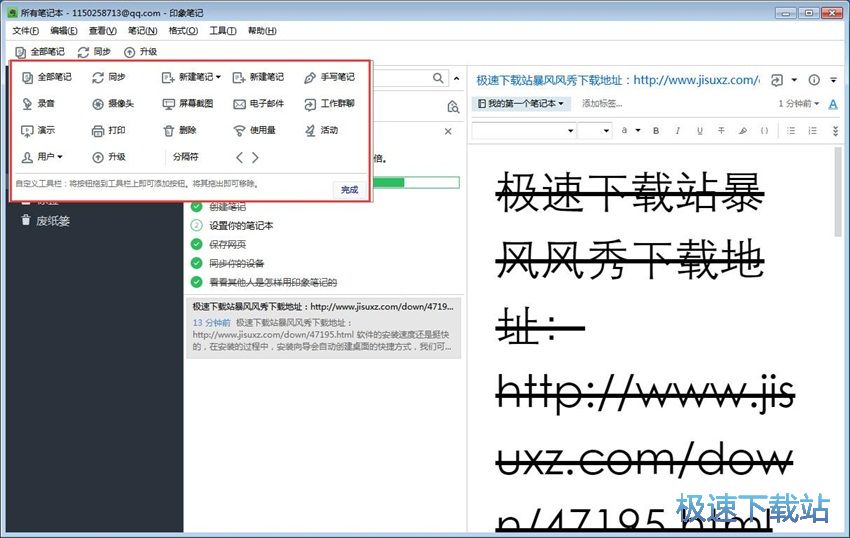Toggle Strikethrough formatting
This screenshot has height=538, width=850.
721,131
